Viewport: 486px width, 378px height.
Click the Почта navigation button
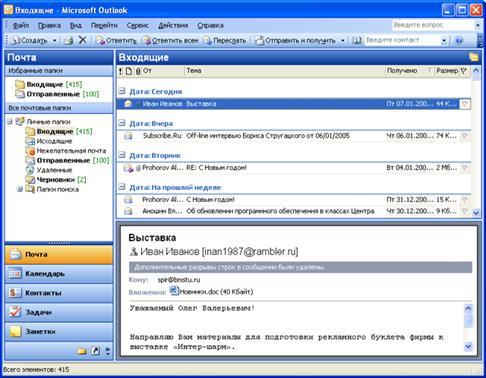59,255
